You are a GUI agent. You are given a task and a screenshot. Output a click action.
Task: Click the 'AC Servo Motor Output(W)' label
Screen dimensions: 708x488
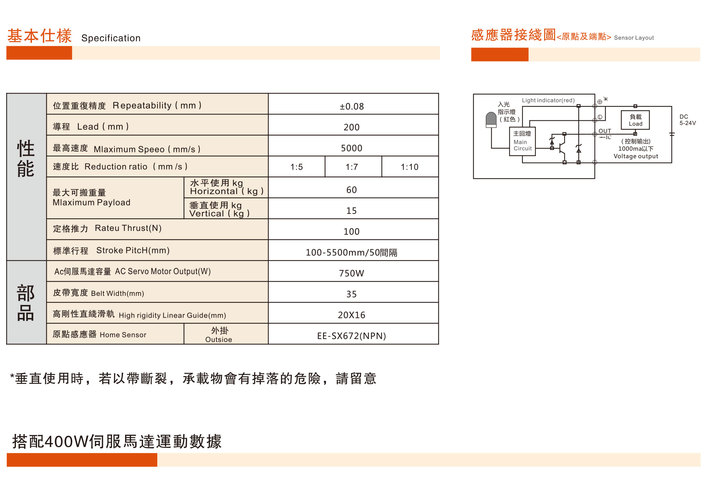click(163, 271)
